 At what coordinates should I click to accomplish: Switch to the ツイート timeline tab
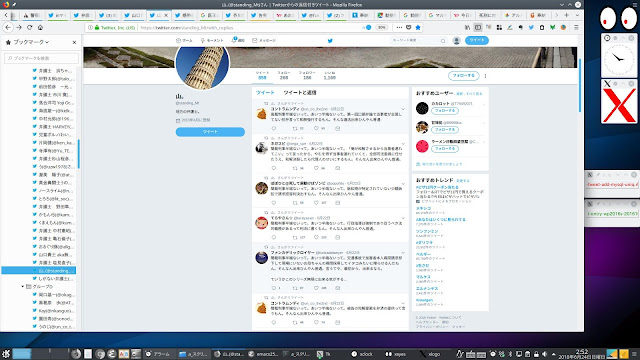pos(265,93)
